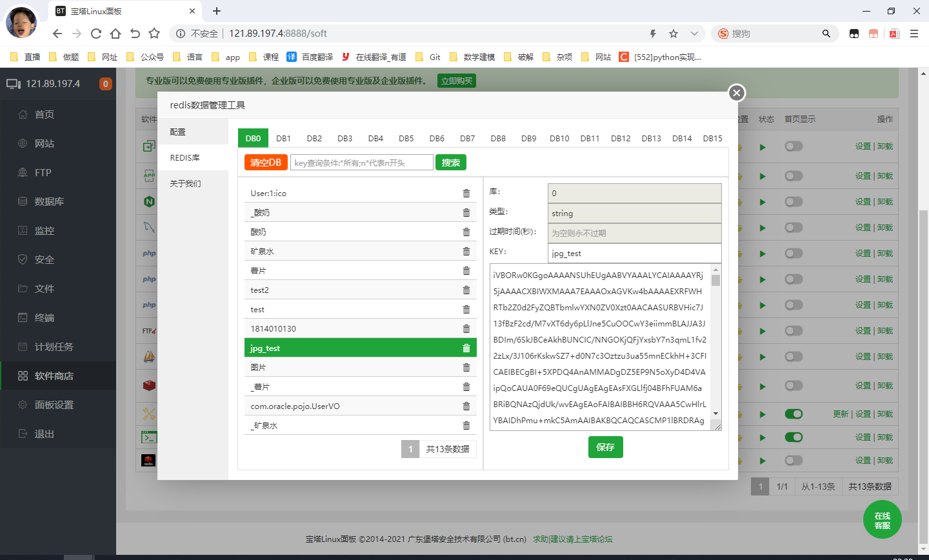Open the browser main menu
The height and width of the screenshot is (560, 929).
pyautogui.click(x=914, y=34)
